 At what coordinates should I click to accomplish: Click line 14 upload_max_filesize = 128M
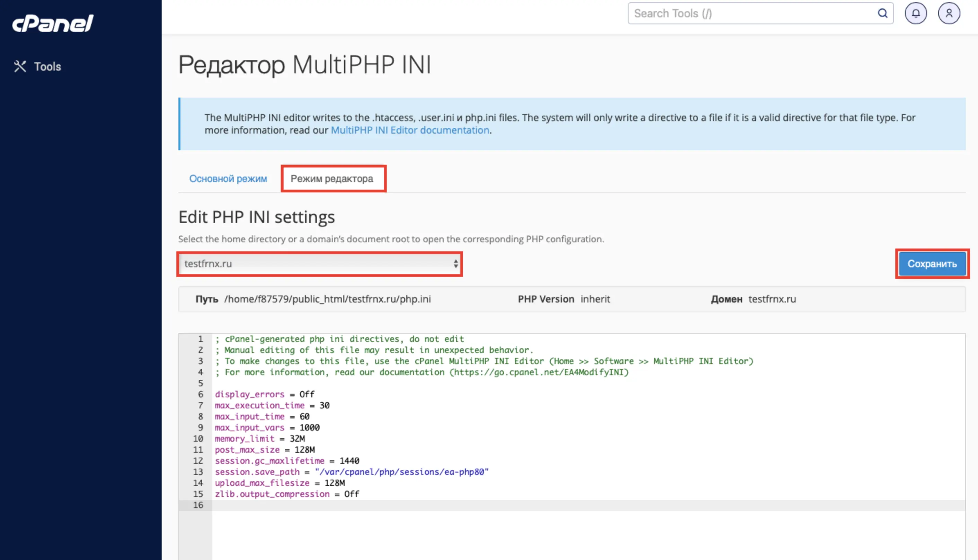click(280, 483)
